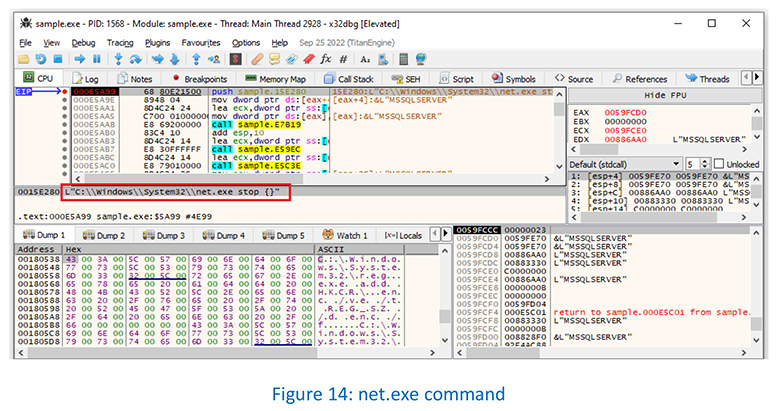Search for strings with the Az icon
This screenshot has width=777, height=411.
(365, 59)
